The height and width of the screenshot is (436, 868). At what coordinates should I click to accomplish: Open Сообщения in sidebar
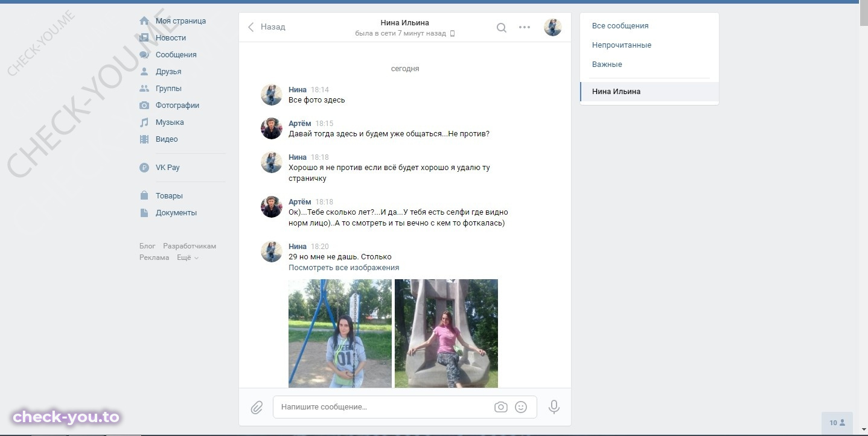tap(176, 55)
